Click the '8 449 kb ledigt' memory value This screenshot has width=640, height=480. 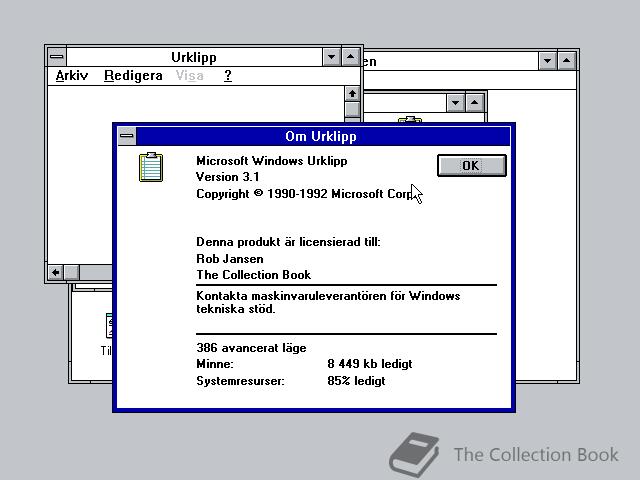370,364
